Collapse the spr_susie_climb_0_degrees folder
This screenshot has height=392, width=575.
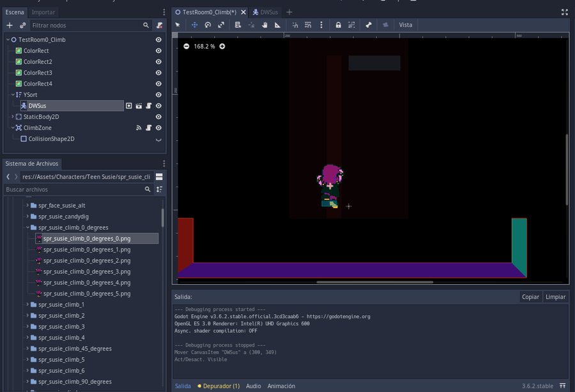pyautogui.click(x=27, y=227)
